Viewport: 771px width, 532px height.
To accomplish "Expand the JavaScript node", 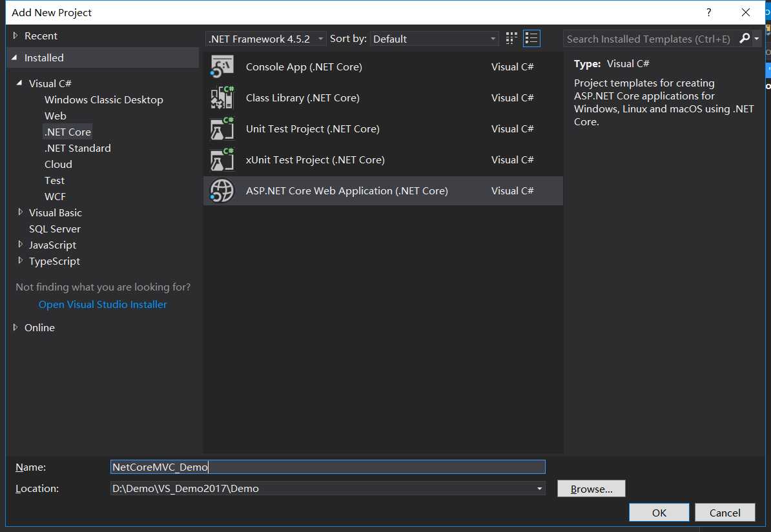I will click(x=20, y=244).
